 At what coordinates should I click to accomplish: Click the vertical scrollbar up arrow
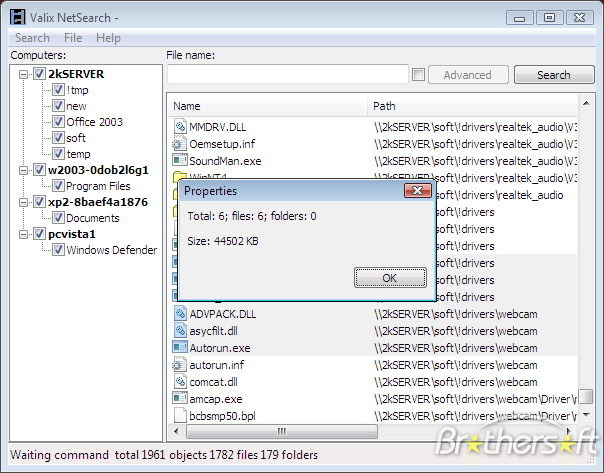[x=586, y=103]
